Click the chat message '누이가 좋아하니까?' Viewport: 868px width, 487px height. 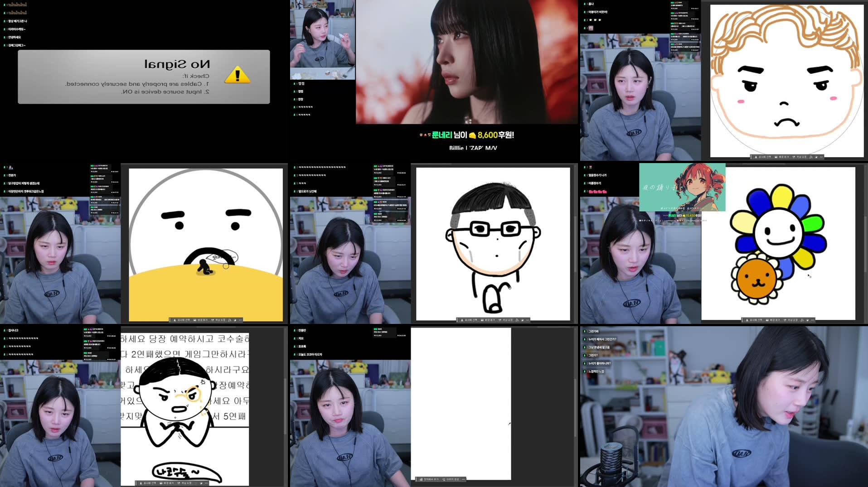click(x=599, y=363)
